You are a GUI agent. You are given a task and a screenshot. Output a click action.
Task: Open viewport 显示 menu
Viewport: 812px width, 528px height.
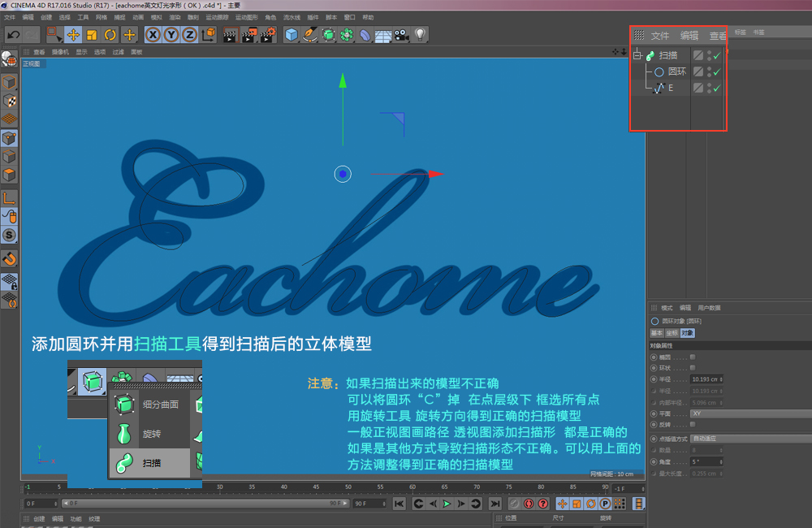pos(81,52)
